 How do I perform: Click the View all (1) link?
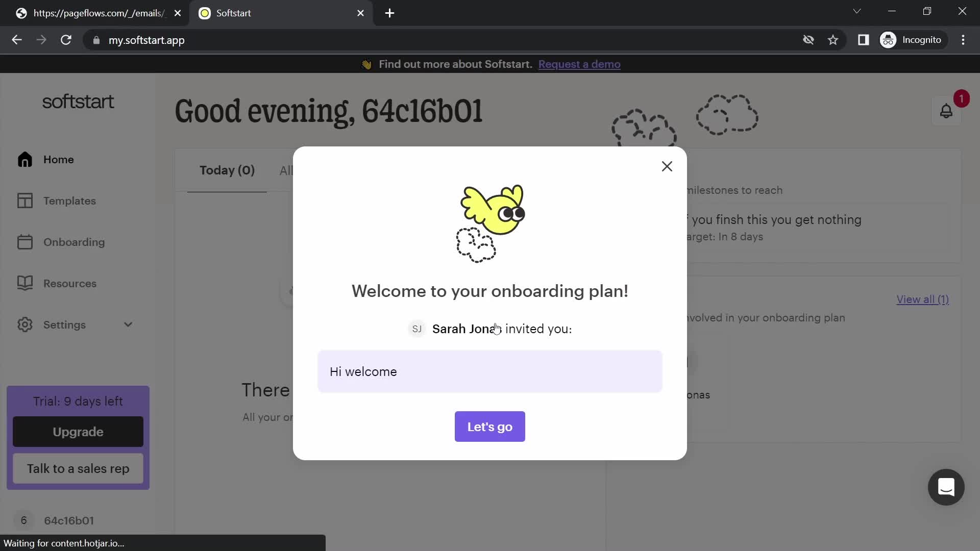click(922, 298)
